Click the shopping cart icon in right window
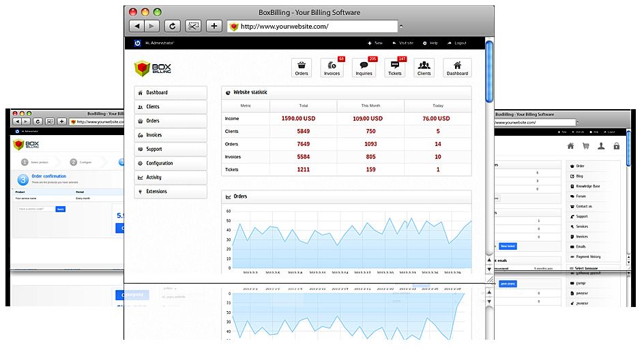The image size is (644, 350). click(x=585, y=145)
